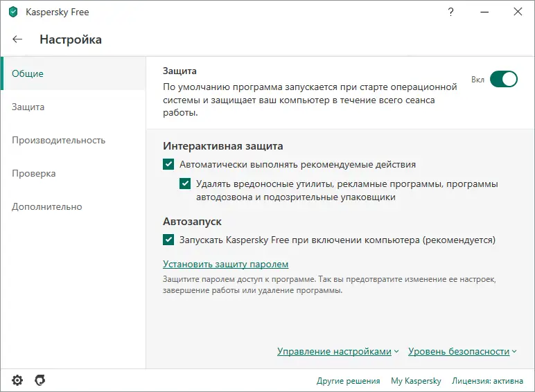Switch to the Защита sidebar tab
Viewport: 535px width, 392px height.
(x=28, y=107)
